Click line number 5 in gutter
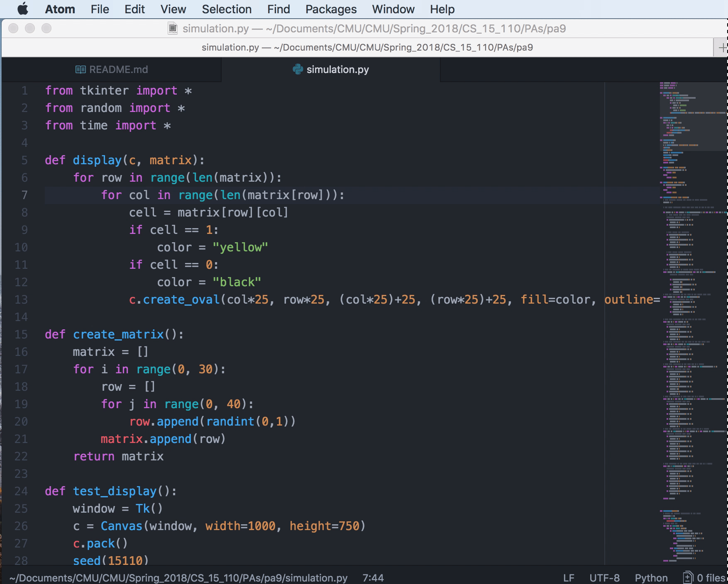Image resolution: width=728 pixels, height=584 pixels. click(24, 160)
